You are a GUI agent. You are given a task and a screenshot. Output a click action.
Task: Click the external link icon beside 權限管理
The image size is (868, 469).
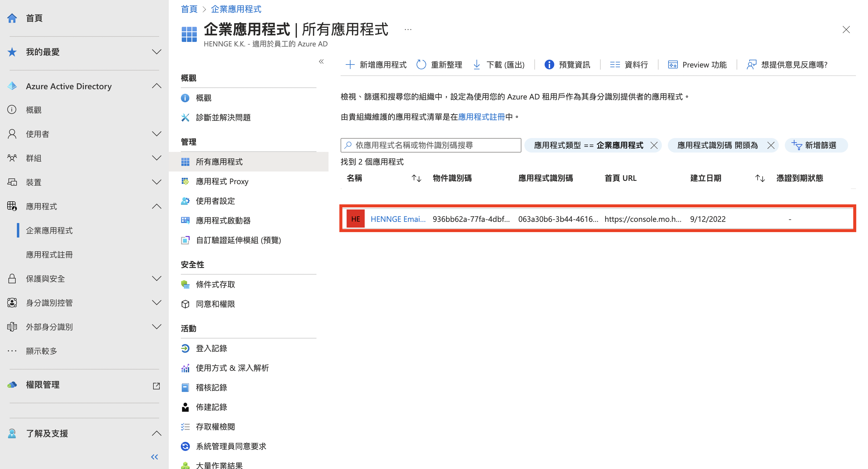point(156,386)
